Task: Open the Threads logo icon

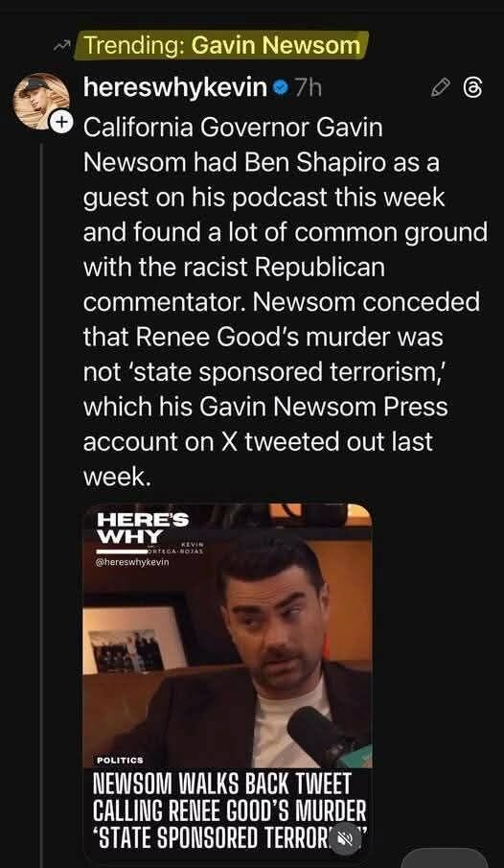Action: 474,87
